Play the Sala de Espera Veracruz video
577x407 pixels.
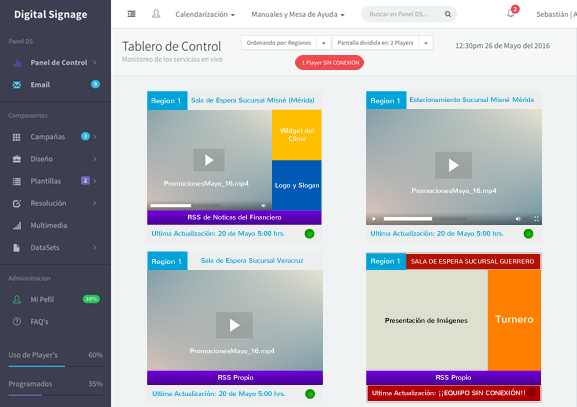[234, 325]
